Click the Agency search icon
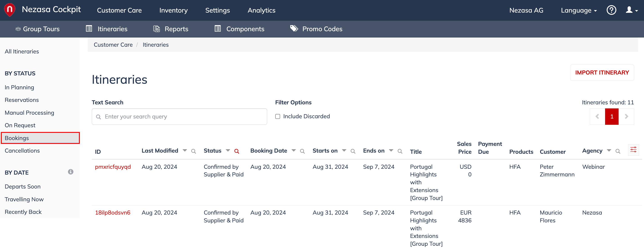The image size is (644, 250). (618, 151)
